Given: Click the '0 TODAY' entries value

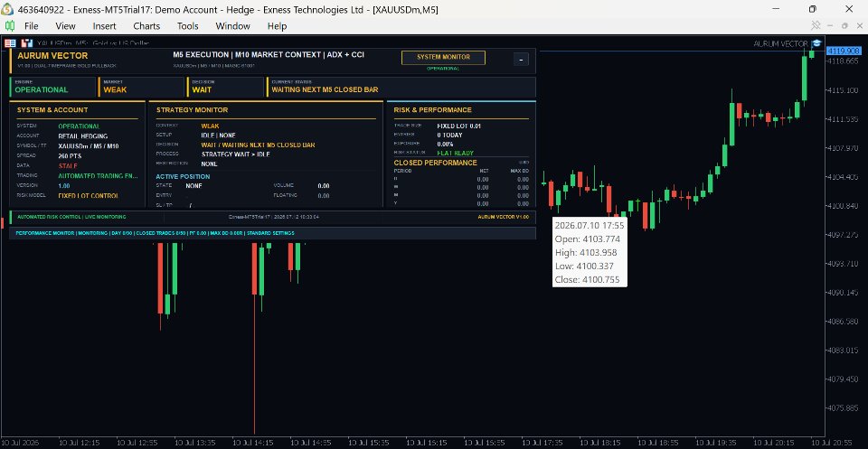Looking at the screenshot, I should click(449, 135).
